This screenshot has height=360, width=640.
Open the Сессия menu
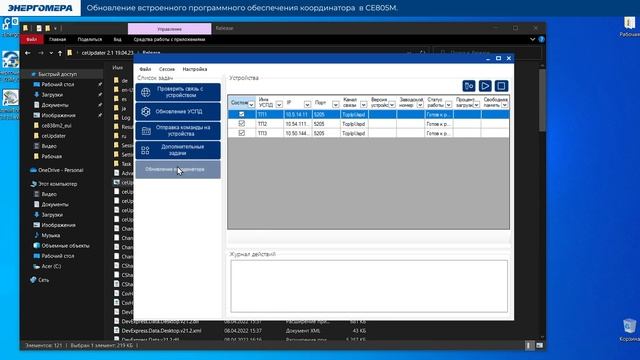tap(167, 69)
